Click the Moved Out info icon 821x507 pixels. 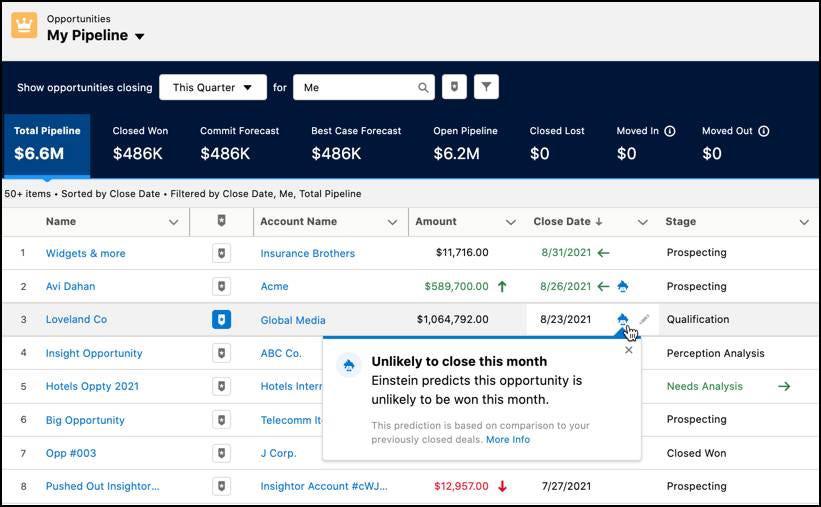click(x=763, y=131)
